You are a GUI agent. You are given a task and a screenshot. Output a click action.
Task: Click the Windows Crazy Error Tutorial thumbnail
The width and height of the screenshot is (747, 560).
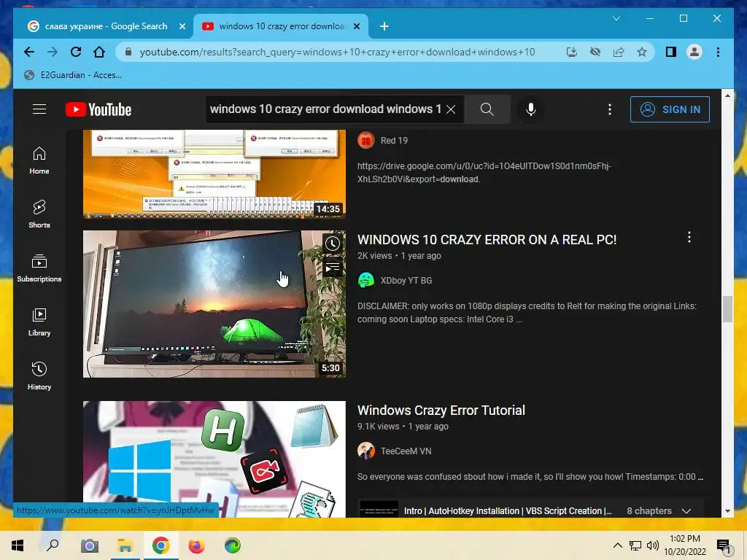pos(214,459)
